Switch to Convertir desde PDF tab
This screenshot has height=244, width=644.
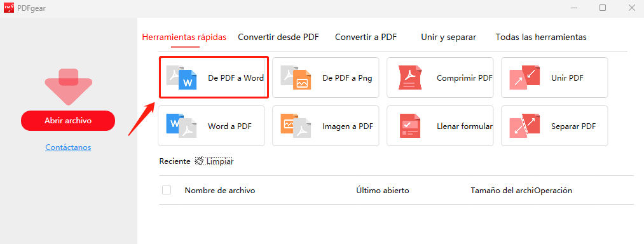coord(278,37)
